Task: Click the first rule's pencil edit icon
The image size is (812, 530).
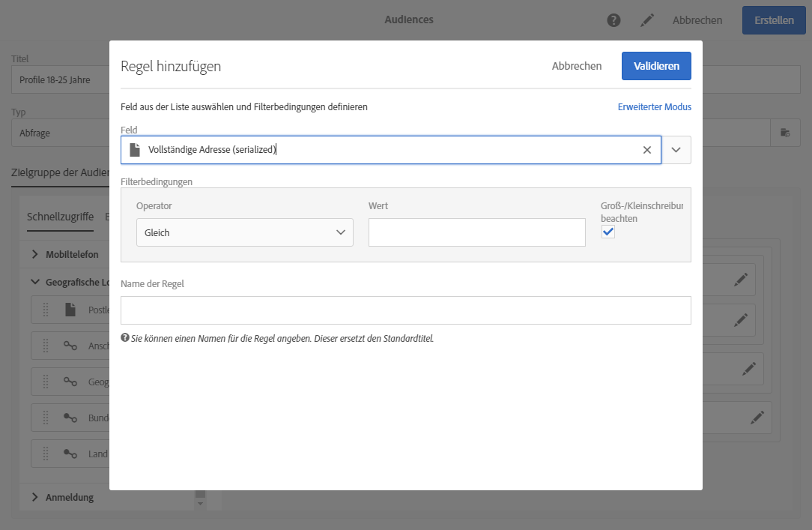Action: [741, 280]
